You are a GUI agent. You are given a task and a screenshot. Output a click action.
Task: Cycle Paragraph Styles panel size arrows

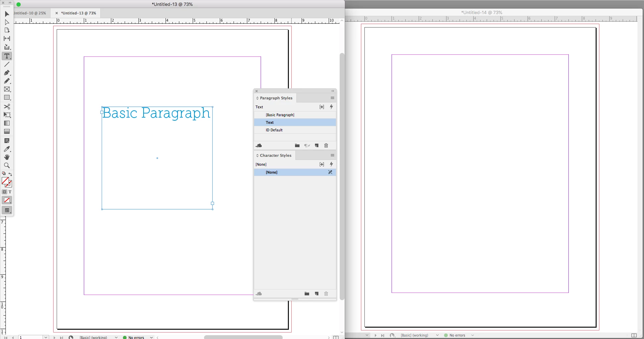point(257,98)
